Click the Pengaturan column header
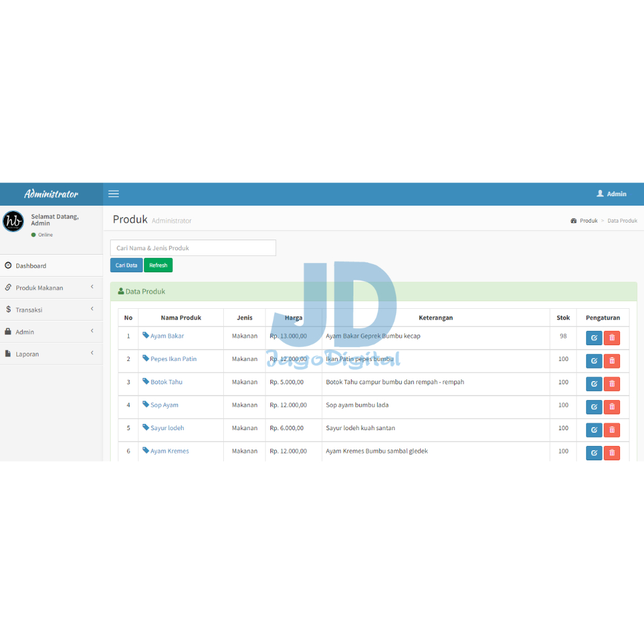Image resolution: width=644 pixels, height=644 pixels. tap(603, 318)
